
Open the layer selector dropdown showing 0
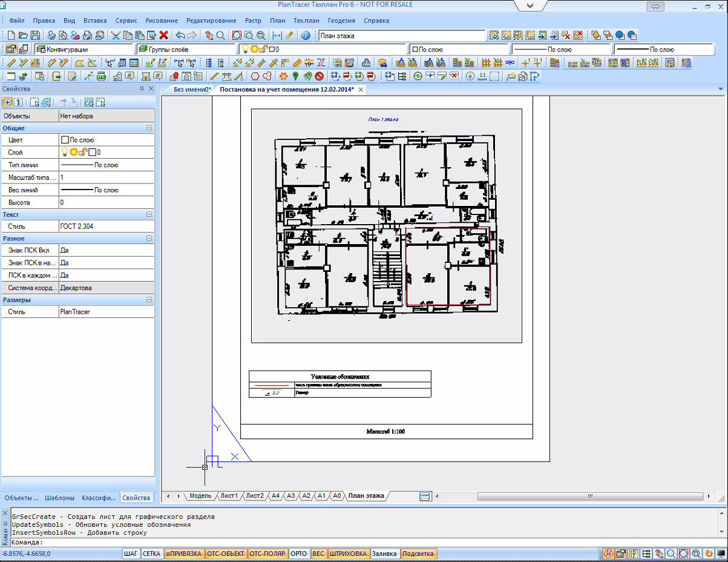click(322, 49)
